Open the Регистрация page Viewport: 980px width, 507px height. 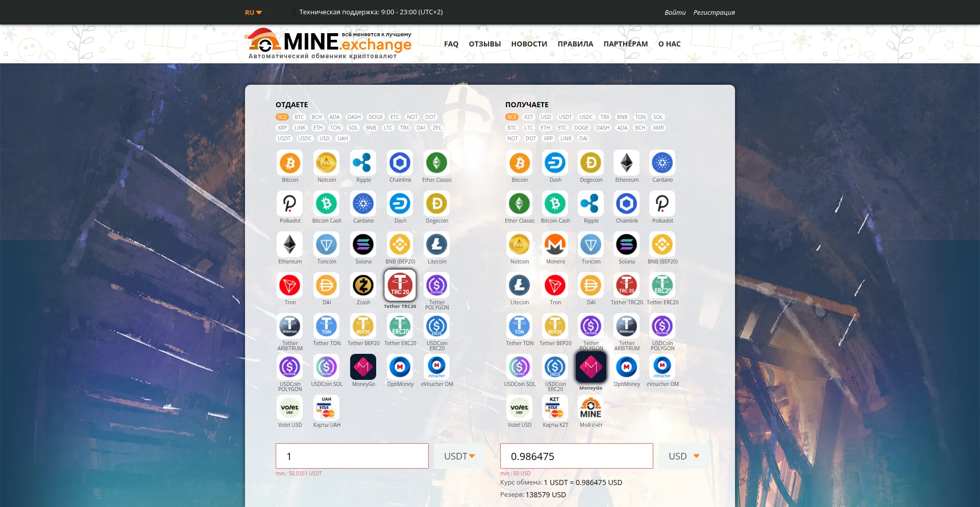(x=714, y=12)
